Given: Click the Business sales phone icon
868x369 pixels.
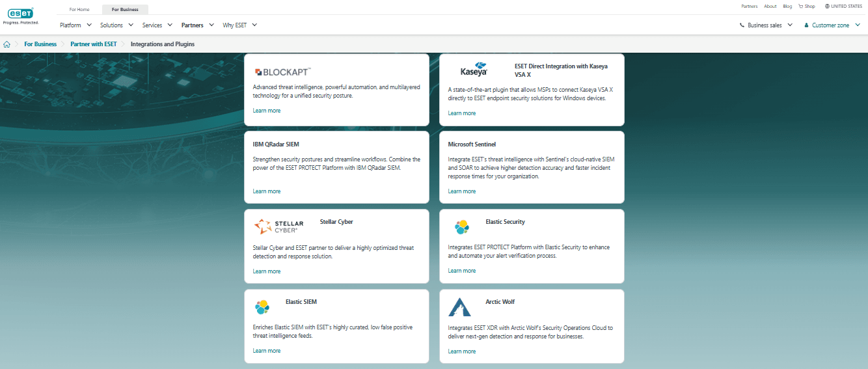Looking at the screenshot, I should tap(742, 25).
